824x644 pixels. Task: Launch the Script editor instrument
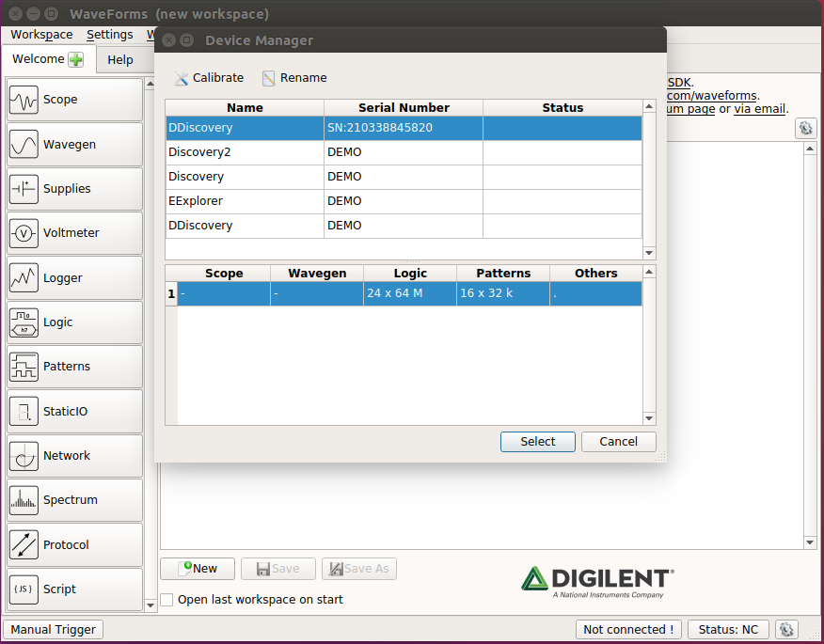[x=74, y=589]
